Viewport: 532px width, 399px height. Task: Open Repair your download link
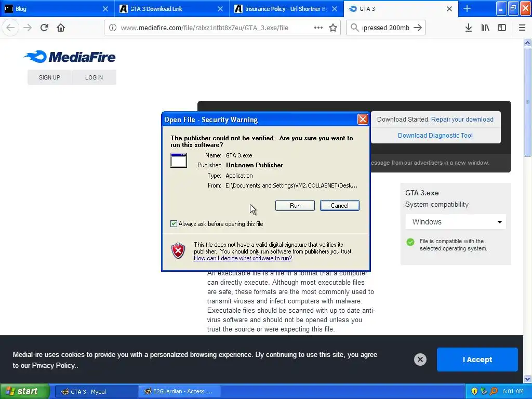462,119
